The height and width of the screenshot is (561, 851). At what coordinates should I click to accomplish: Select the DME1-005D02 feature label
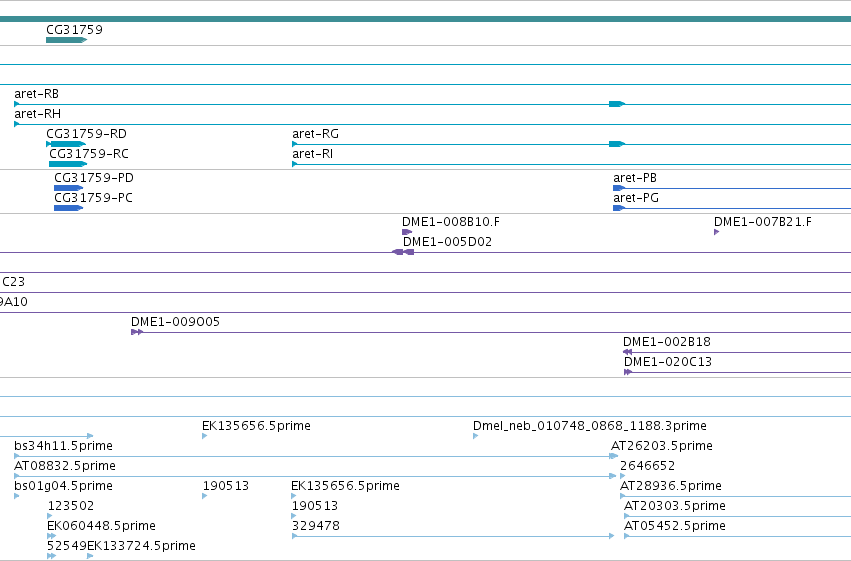coord(447,242)
